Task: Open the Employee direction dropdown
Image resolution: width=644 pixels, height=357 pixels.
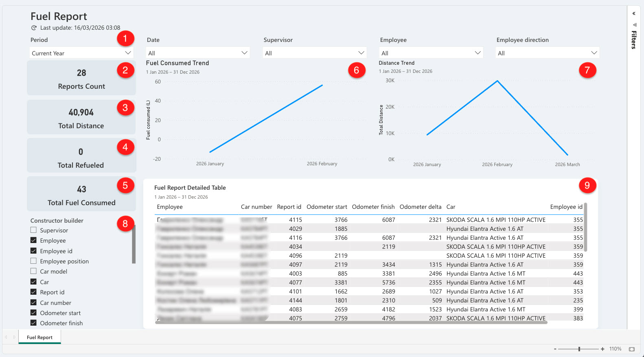Action: coord(547,53)
